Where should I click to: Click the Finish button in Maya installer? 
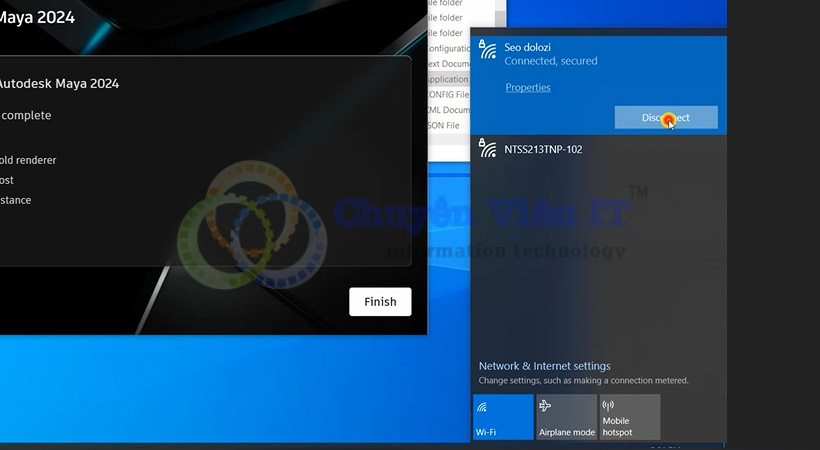(x=380, y=301)
